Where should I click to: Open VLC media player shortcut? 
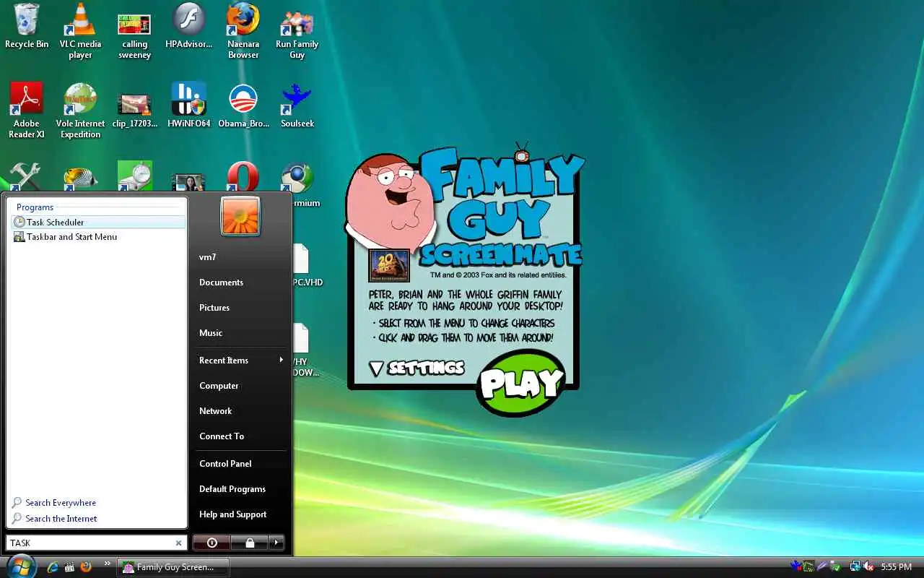pos(80,31)
